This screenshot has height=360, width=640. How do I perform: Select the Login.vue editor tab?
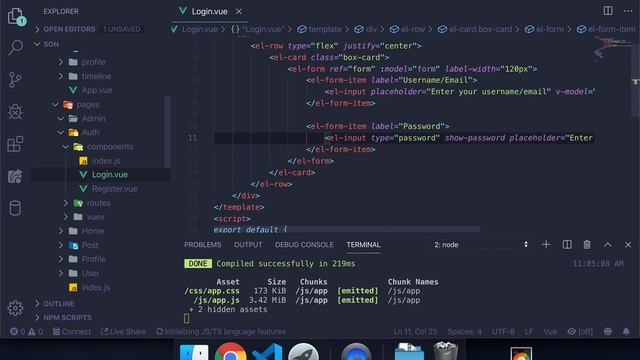pyautogui.click(x=209, y=11)
